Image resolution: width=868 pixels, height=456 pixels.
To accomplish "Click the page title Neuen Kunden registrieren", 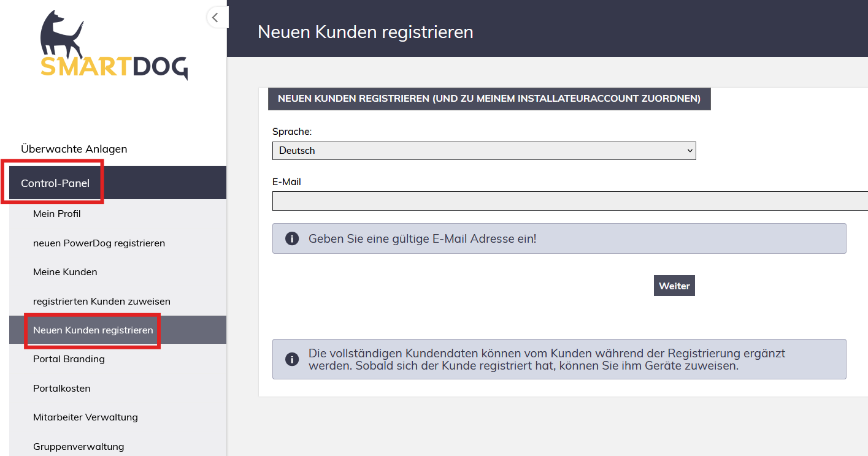I will tap(366, 32).
